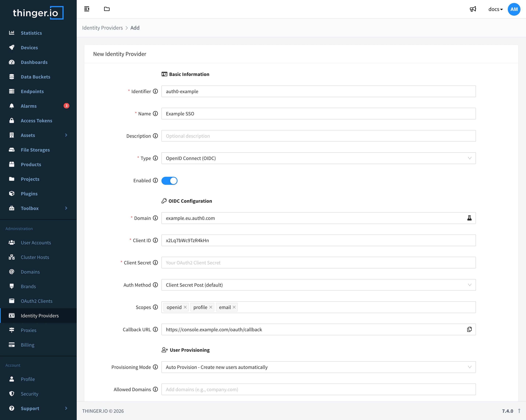Screen dimensions: 526x420
Task: Open OAuth2 Clients in the sidebar
Action: (x=38, y=301)
